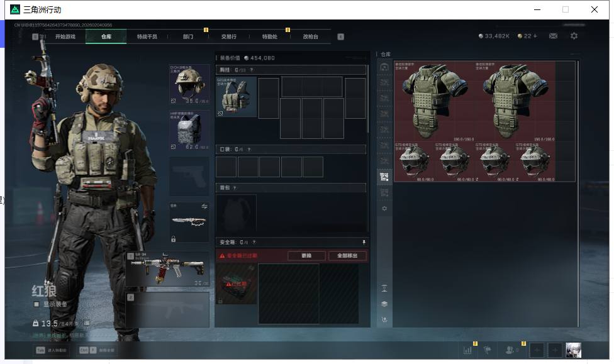Select the second extension box icon in sidebar
This screenshot has width=614, height=364.
pyautogui.click(x=384, y=98)
